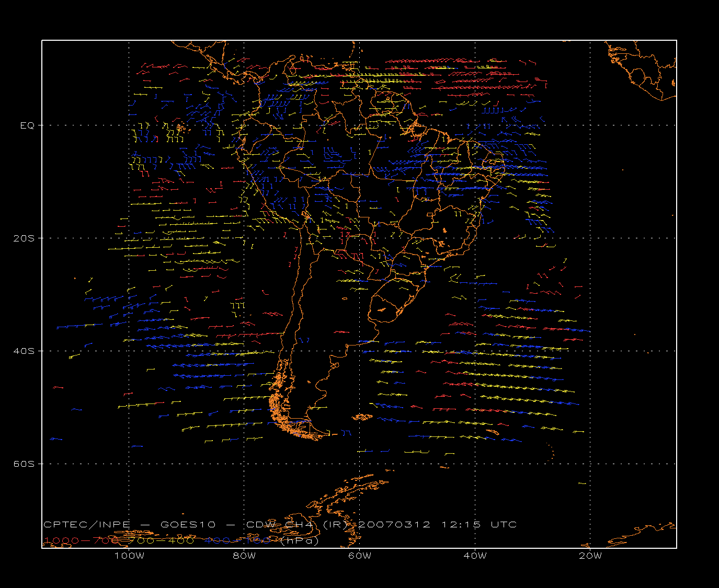Click the 60S latitude axis label
The image size is (719, 588).
24,464
